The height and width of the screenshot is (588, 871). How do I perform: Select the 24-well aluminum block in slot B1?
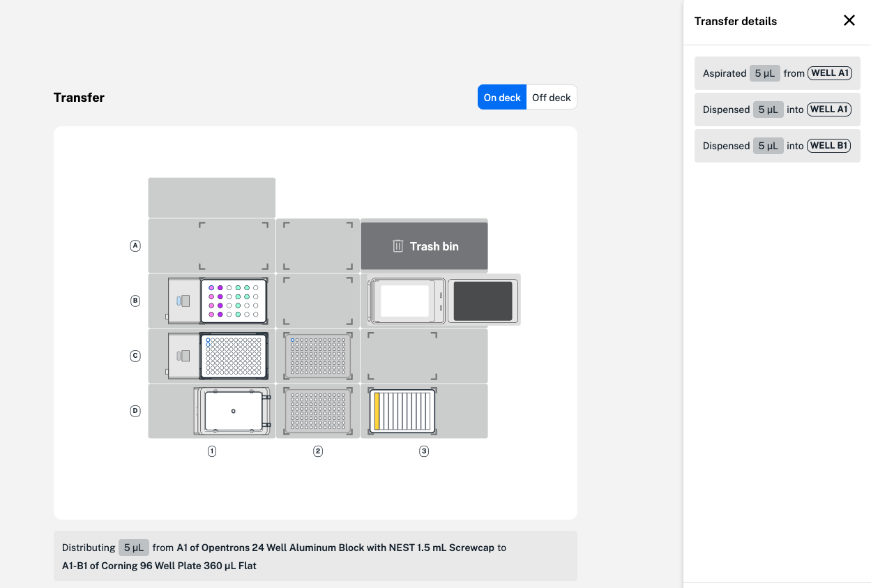(234, 301)
